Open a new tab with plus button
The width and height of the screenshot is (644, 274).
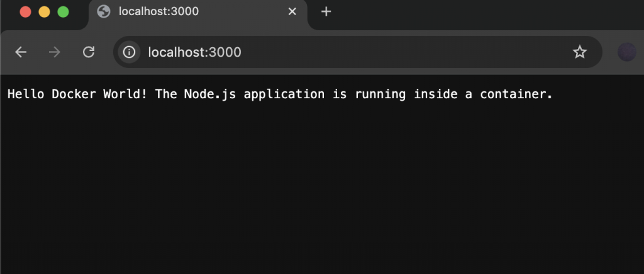coord(326,12)
